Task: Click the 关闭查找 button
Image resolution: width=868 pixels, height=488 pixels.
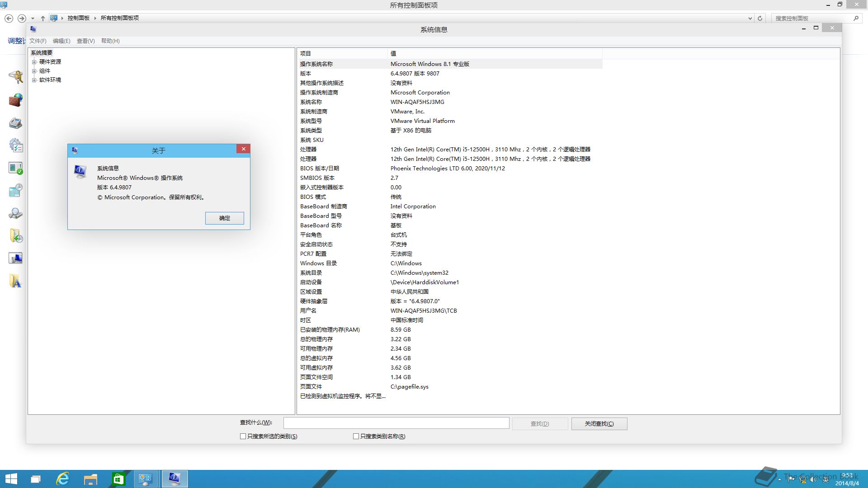Action: [x=599, y=424]
